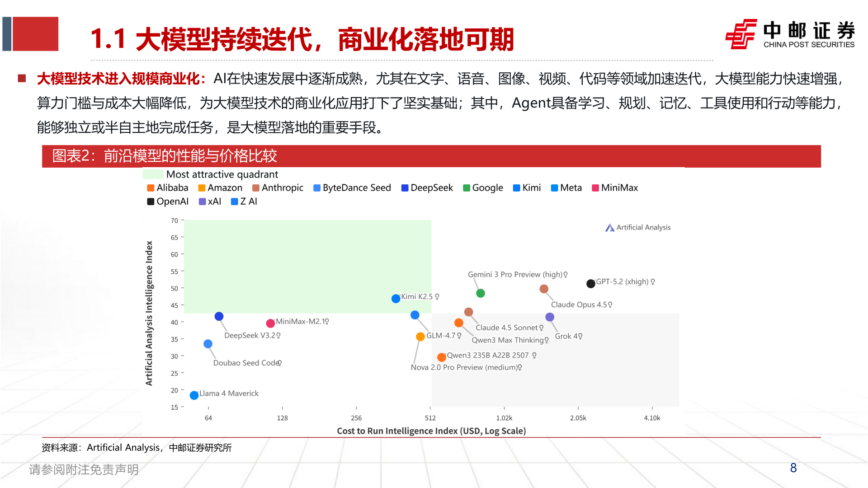
Task: Click the 中邮证券 company logo
Action: 789,35
